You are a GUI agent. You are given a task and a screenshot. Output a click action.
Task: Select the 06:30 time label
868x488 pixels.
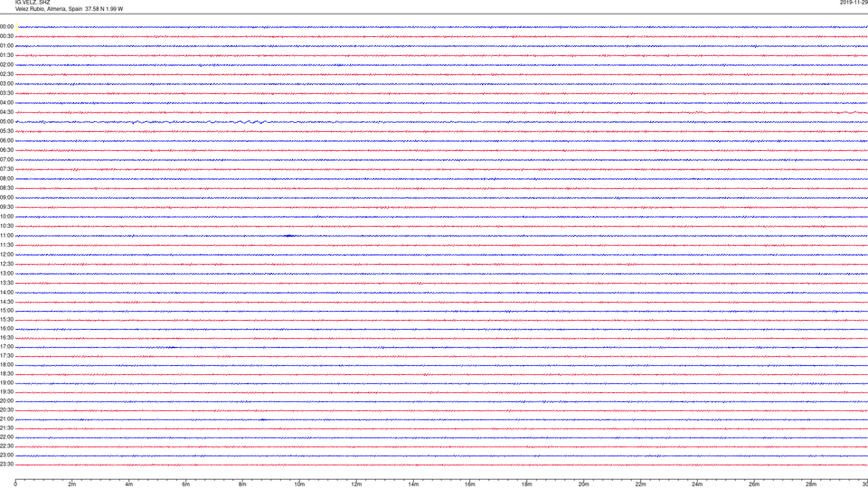[x=6, y=150]
